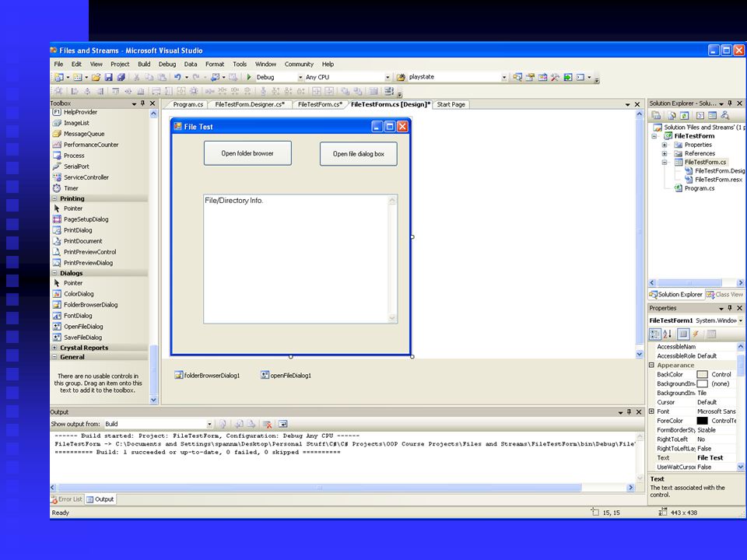Image resolution: width=747 pixels, height=560 pixels.
Task: Click Open file dialog box button
Action: click(358, 154)
